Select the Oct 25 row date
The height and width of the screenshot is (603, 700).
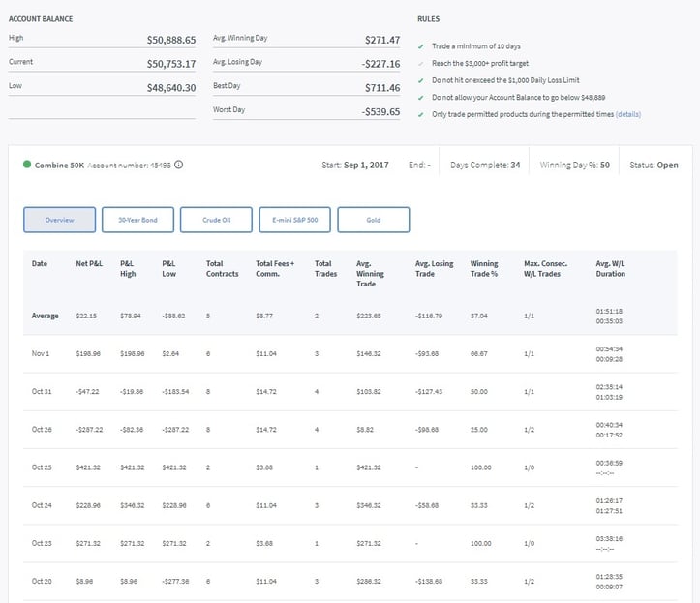(40, 467)
